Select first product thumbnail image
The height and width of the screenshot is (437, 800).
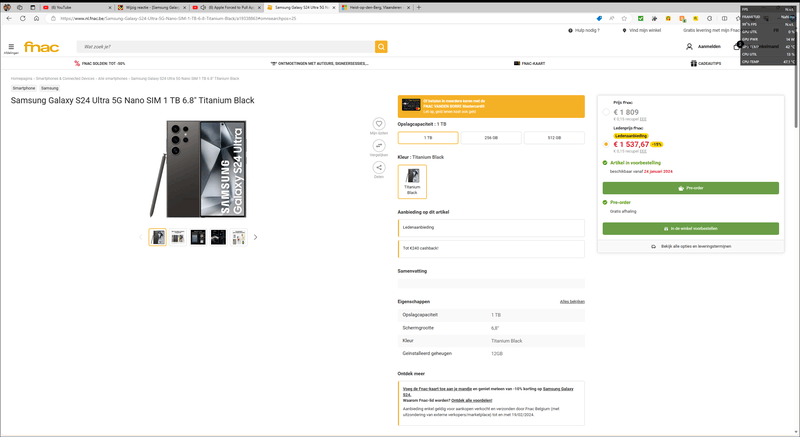[x=158, y=237]
